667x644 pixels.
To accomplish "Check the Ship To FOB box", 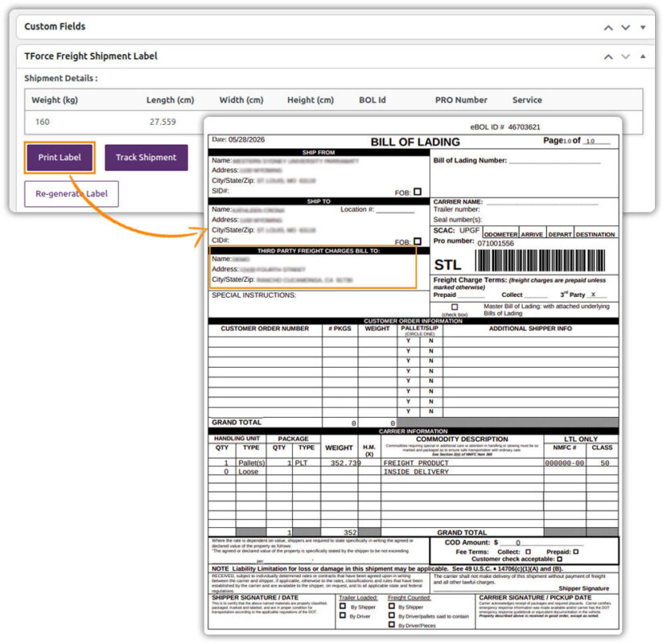I will pyautogui.click(x=418, y=241).
